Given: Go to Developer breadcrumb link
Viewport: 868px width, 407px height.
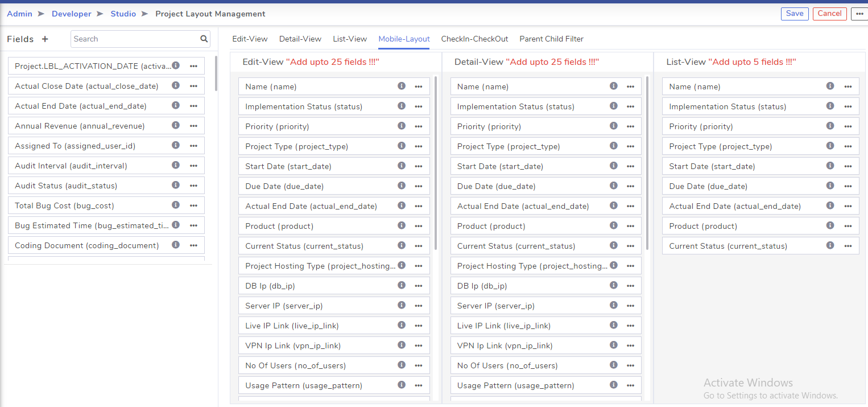Looking at the screenshot, I should 71,14.
